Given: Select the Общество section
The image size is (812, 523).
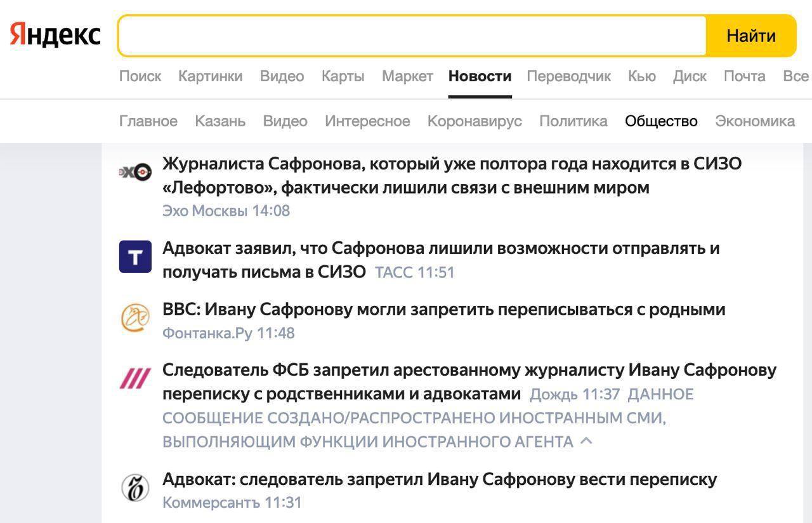Looking at the screenshot, I should click(x=661, y=121).
